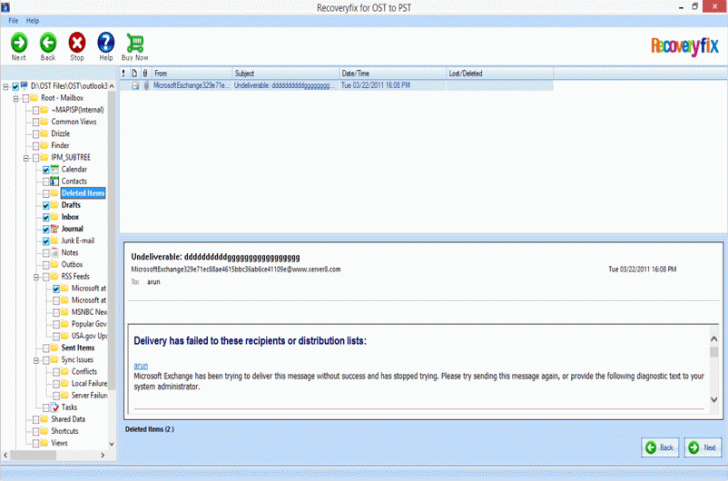Viewport: 728px width, 481px height.
Task: Click the Drafts folder icon
Action: pos(55,205)
